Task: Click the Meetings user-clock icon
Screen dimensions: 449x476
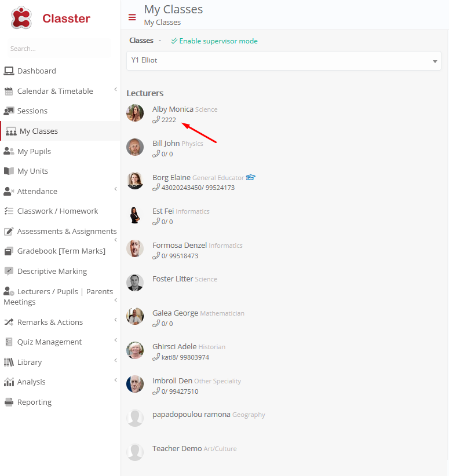Action: [9, 291]
